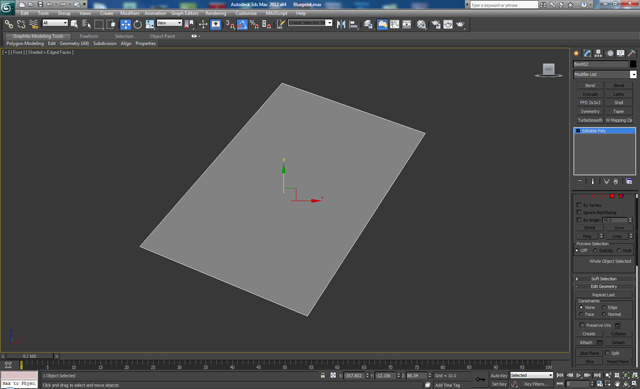This screenshot has width=640, height=389.
Task: Click the Attach button
Action: tap(586, 342)
